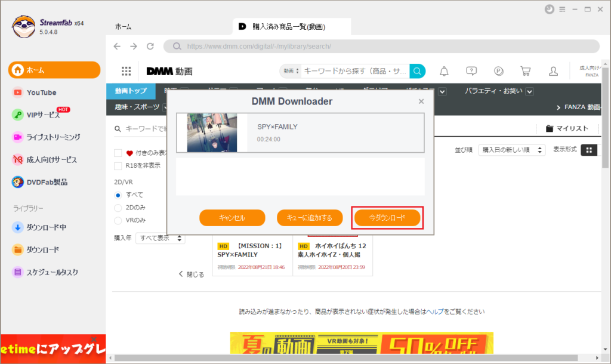Open DMM notifications bell

(444, 71)
